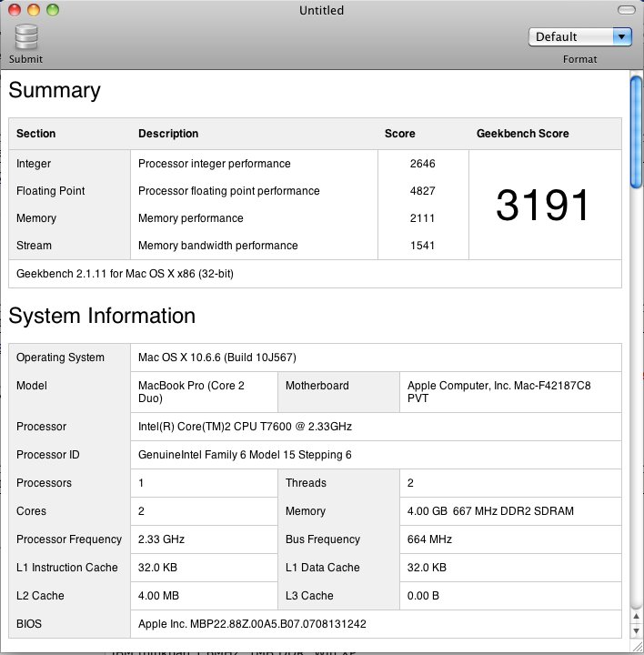Click the Intel Core2 T7600 processor value

click(x=245, y=427)
